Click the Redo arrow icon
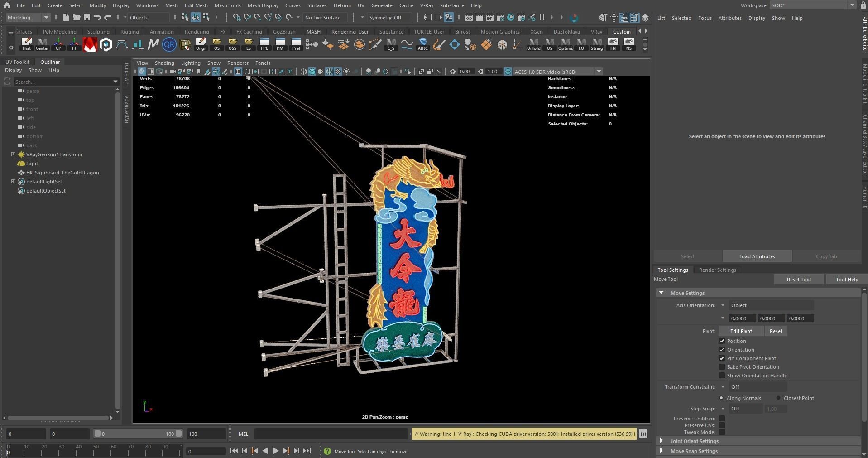The image size is (868, 458). [108, 18]
